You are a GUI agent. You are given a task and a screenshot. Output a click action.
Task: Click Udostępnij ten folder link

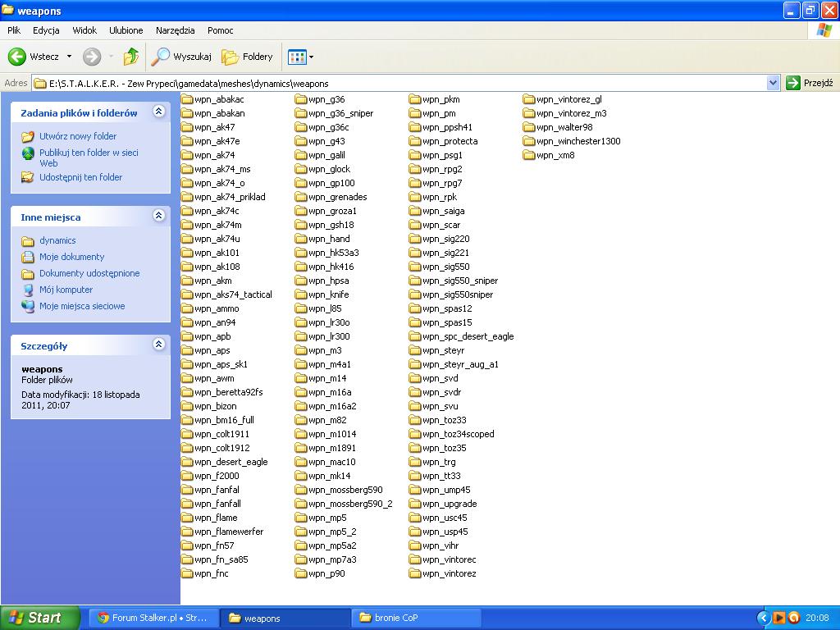80,177
